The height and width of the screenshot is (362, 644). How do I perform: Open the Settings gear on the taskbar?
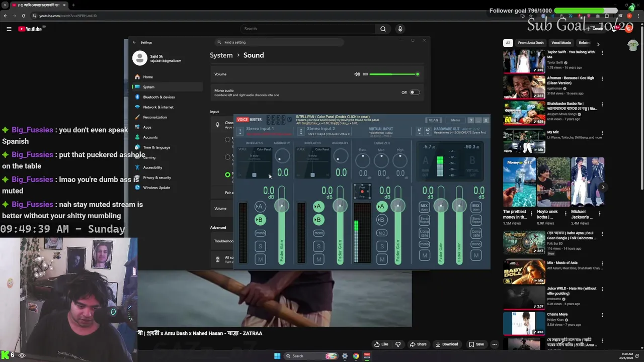click(x=345, y=356)
